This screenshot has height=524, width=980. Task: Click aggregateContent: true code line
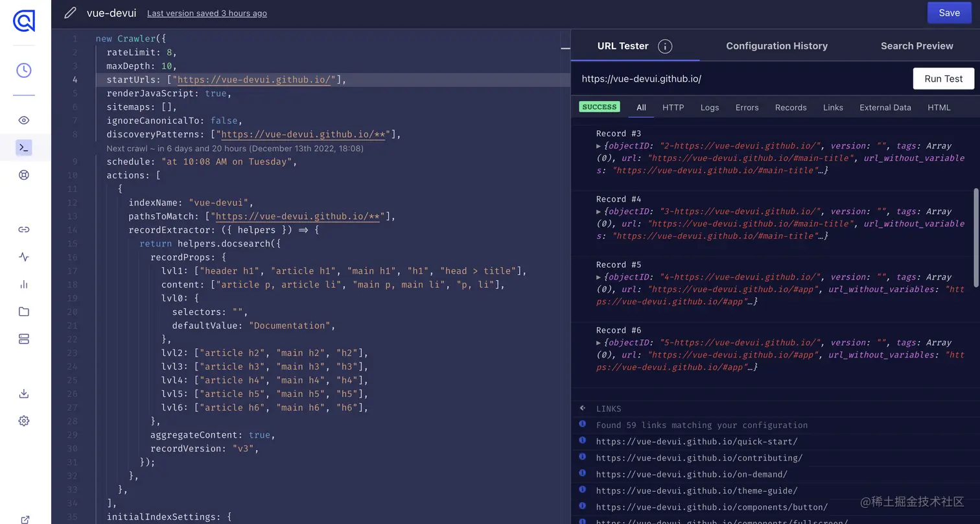pyautogui.click(x=213, y=435)
